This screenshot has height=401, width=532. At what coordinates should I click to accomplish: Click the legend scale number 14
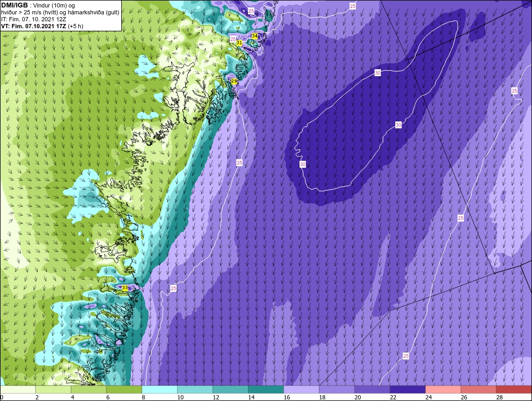coord(251,397)
